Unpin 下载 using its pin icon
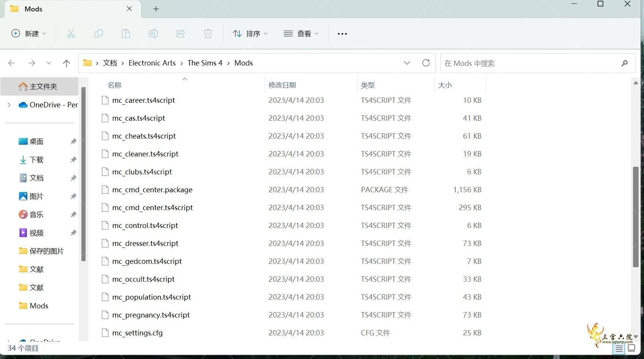The image size is (644, 359). (73, 160)
